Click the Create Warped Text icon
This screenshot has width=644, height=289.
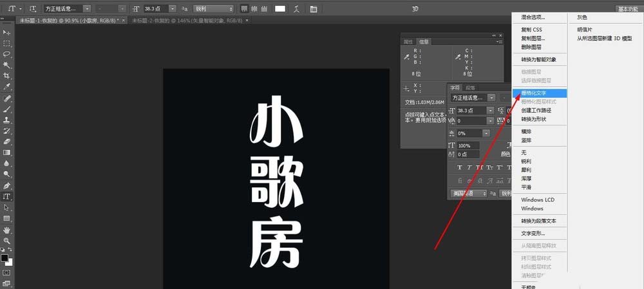(x=296, y=9)
